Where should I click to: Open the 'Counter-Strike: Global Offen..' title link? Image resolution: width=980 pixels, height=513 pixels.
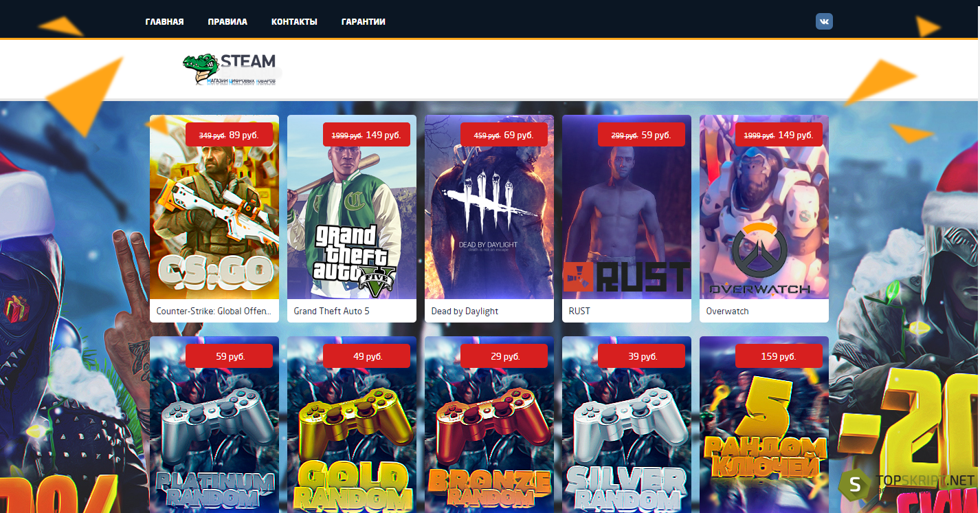point(214,311)
